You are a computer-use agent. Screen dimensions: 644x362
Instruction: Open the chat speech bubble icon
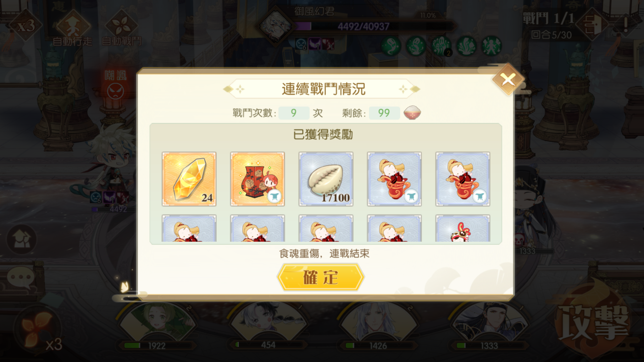pyautogui.click(x=21, y=278)
